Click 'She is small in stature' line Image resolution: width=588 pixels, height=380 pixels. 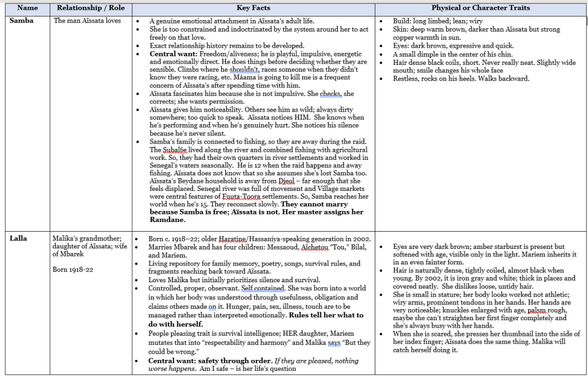(481, 294)
